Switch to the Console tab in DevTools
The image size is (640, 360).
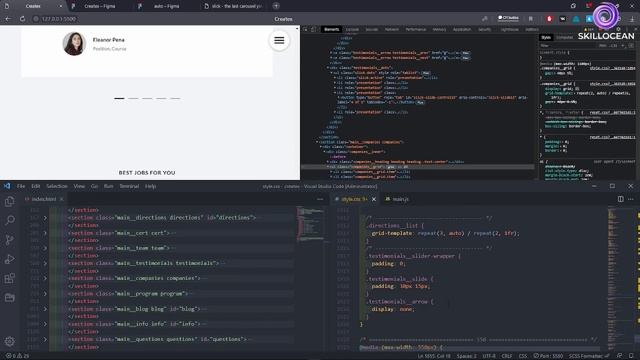click(x=352, y=29)
